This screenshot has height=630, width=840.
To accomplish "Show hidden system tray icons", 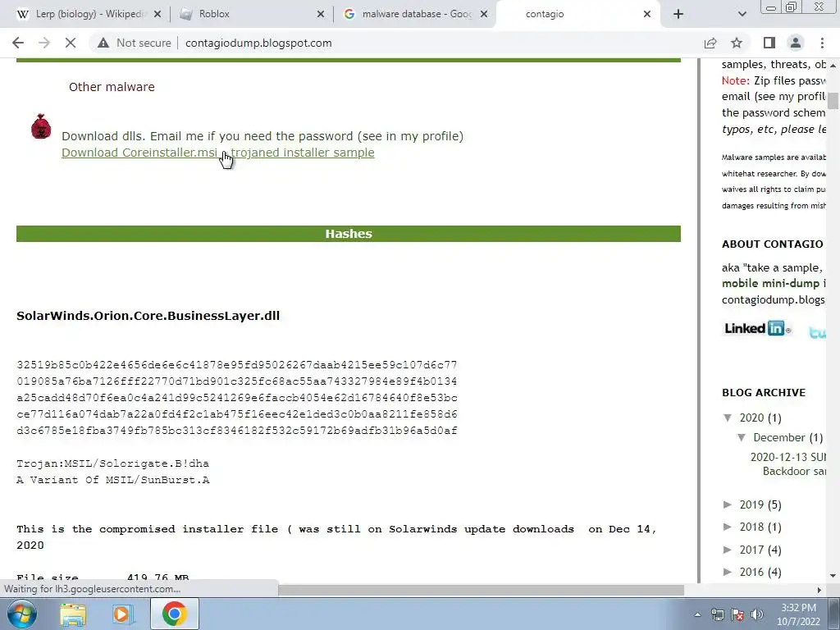I will [x=697, y=614].
